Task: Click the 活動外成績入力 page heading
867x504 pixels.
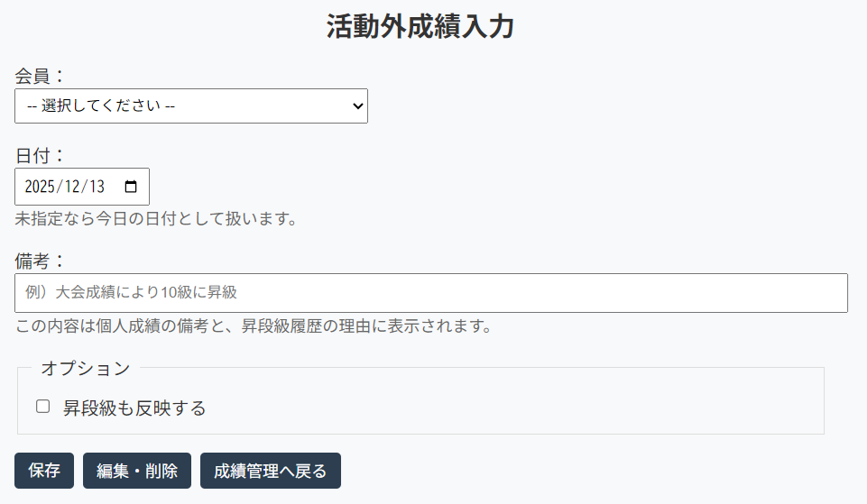Action: pyautogui.click(x=420, y=26)
